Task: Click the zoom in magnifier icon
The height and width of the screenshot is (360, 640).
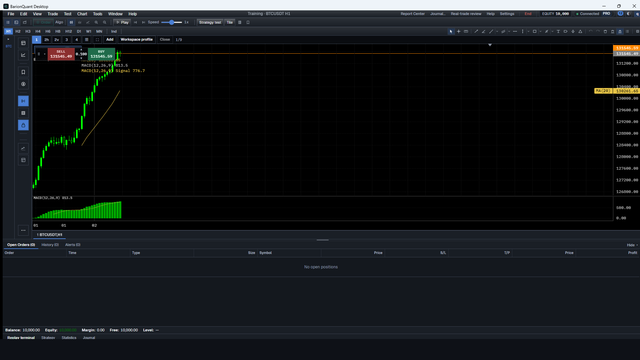Action: point(96,22)
